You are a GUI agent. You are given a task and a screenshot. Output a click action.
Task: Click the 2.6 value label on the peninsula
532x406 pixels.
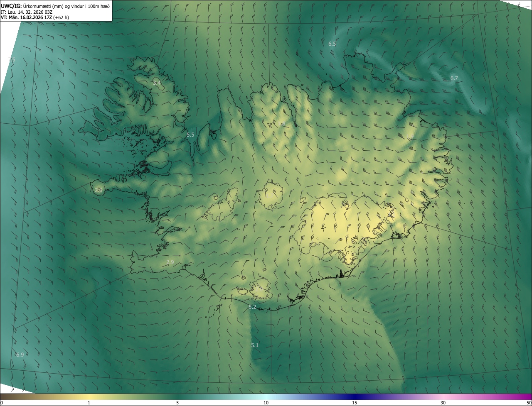coord(99,190)
